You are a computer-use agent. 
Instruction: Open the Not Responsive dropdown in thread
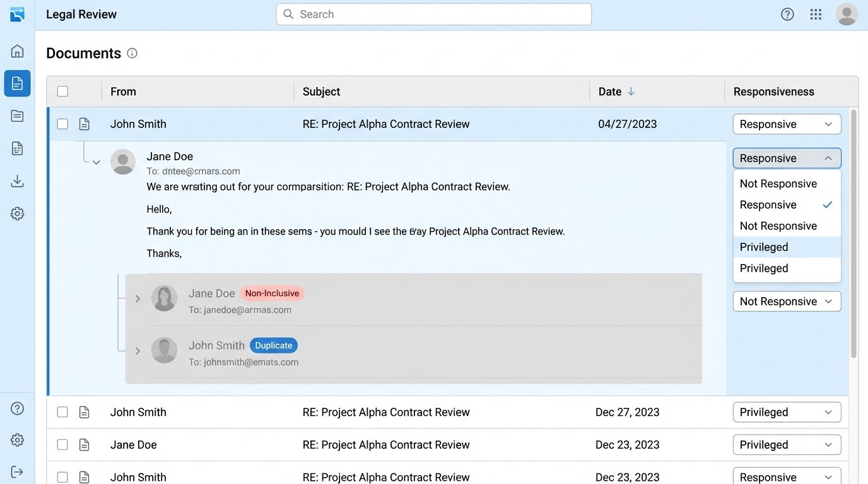tap(787, 301)
